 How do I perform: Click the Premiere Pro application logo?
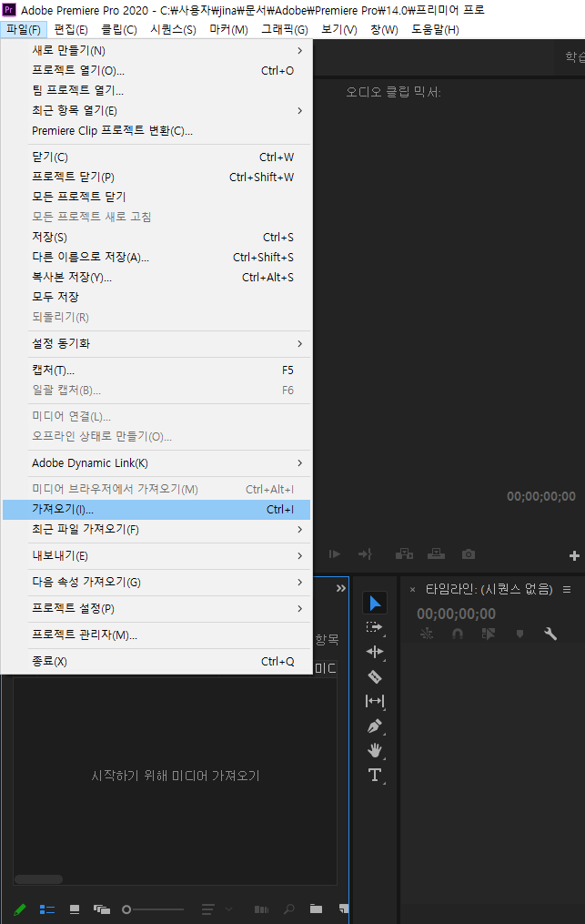click(x=9, y=9)
